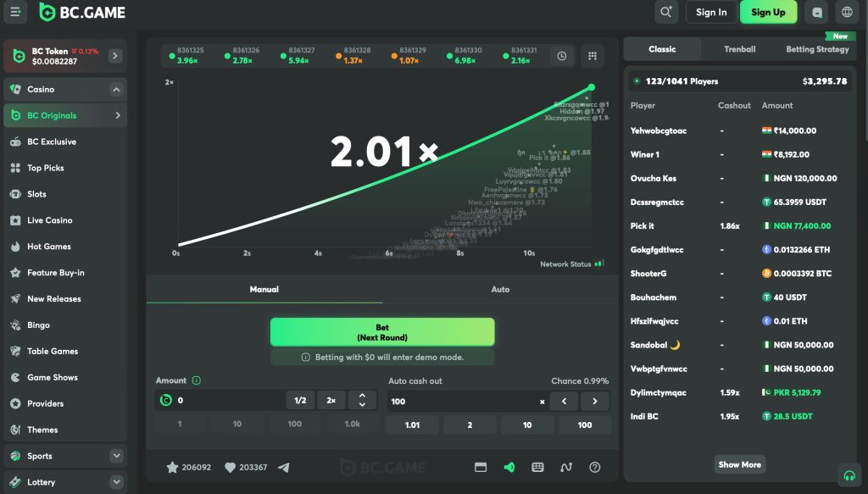The image size is (868, 494).
Task: Open the grid view icon above chart
Action: pyautogui.click(x=593, y=56)
